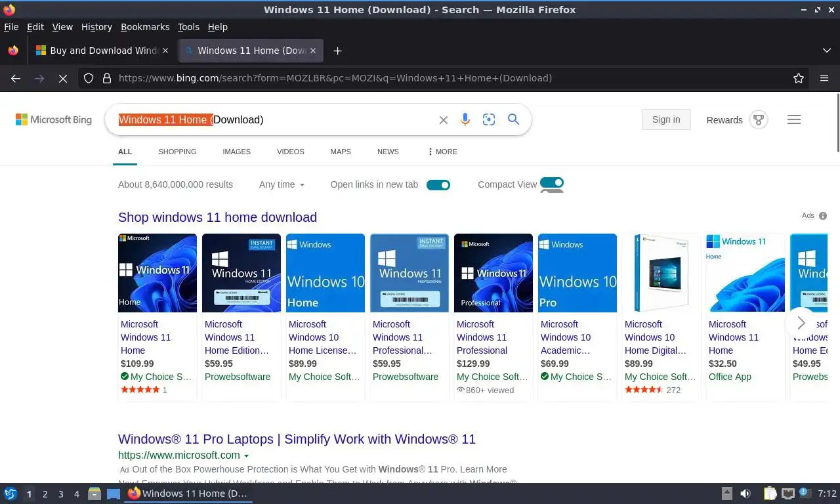Screen dimensions: 840x504
Task: Open Bing hamburger settings menu
Action: [x=794, y=119]
